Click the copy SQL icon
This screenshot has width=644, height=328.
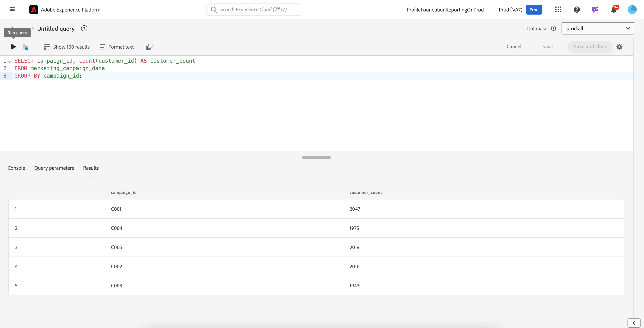click(x=149, y=47)
